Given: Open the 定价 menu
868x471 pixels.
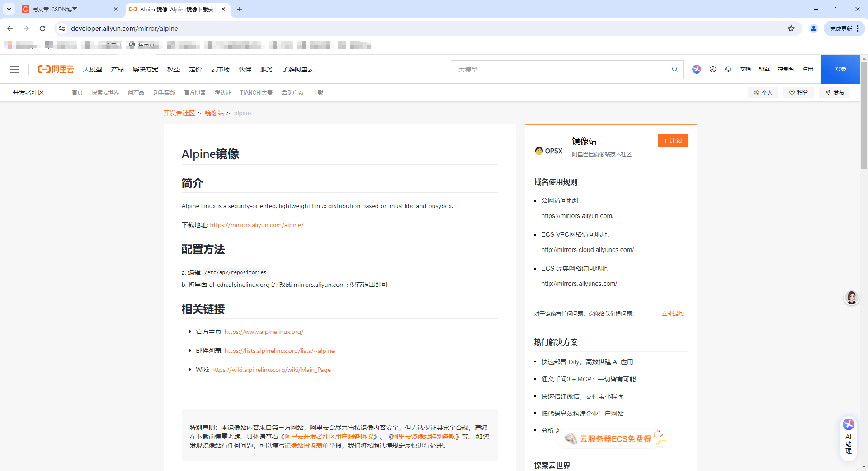Looking at the screenshot, I should click(195, 69).
